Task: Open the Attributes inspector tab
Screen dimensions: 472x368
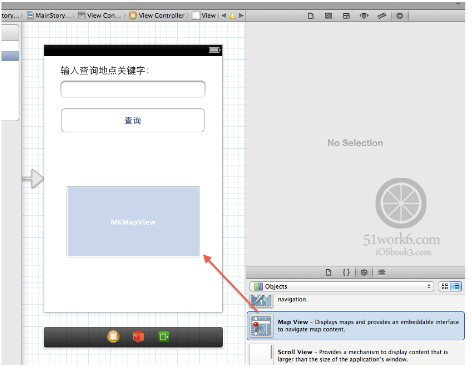Action: (x=364, y=16)
